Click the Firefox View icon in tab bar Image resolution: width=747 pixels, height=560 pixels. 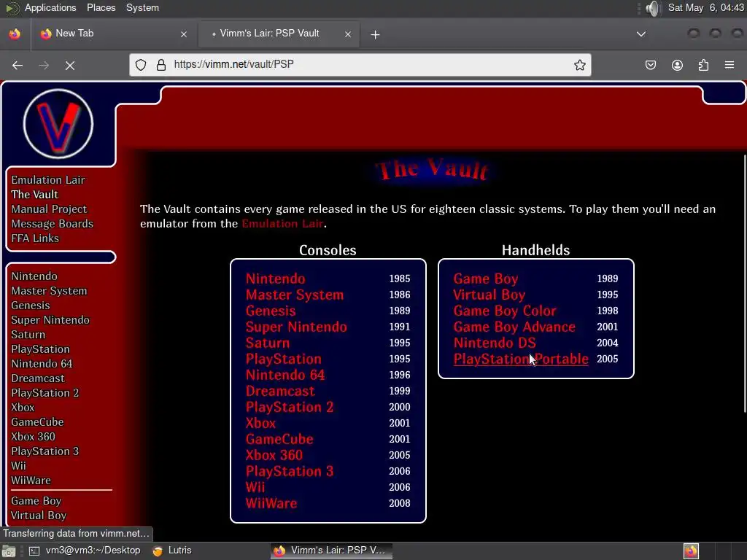15,34
